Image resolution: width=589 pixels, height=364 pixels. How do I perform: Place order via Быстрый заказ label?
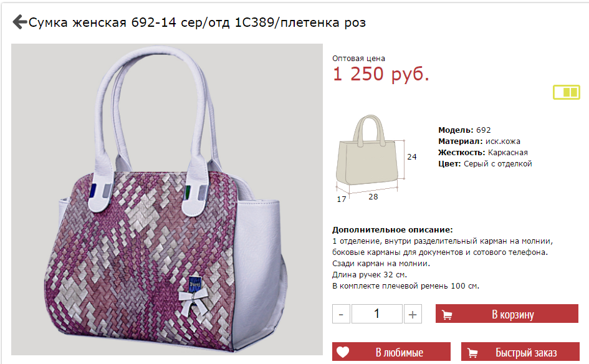tap(526, 352)
